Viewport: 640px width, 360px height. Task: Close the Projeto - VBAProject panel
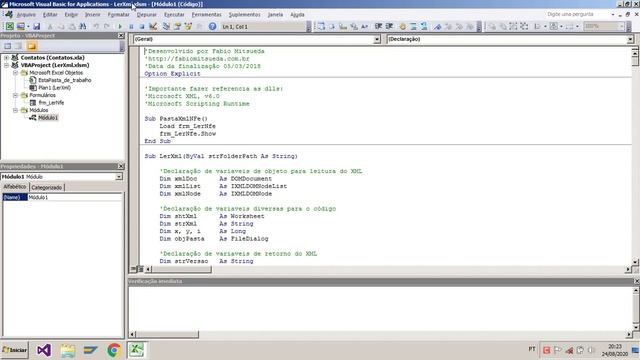coord(121,36)
